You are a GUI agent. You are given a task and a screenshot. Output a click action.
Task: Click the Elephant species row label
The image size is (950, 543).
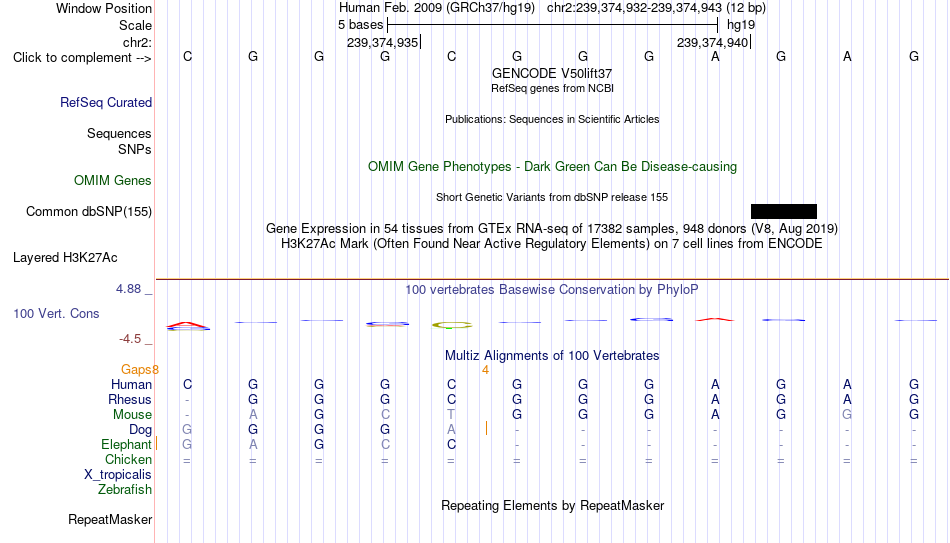click(x=126, y=444)
